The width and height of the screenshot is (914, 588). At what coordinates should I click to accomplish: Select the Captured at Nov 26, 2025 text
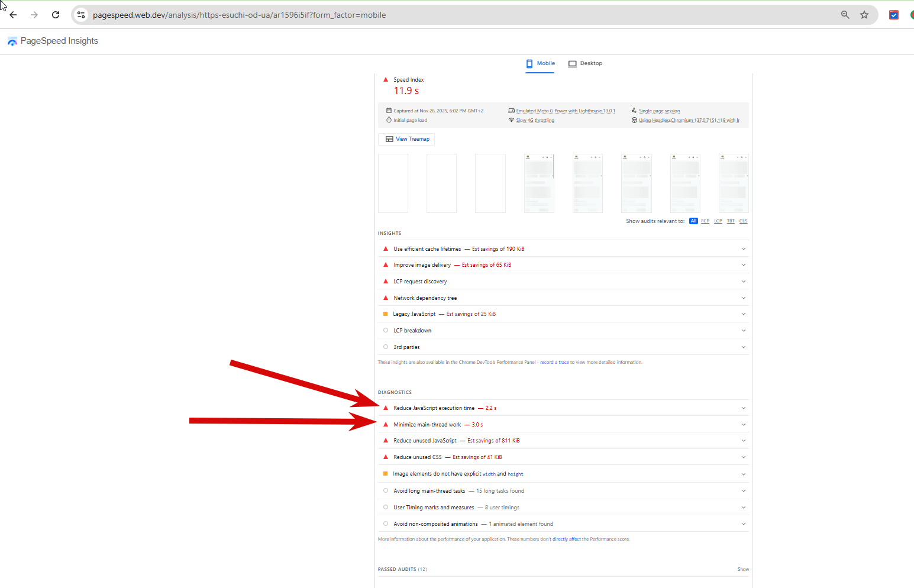point(438,111)
